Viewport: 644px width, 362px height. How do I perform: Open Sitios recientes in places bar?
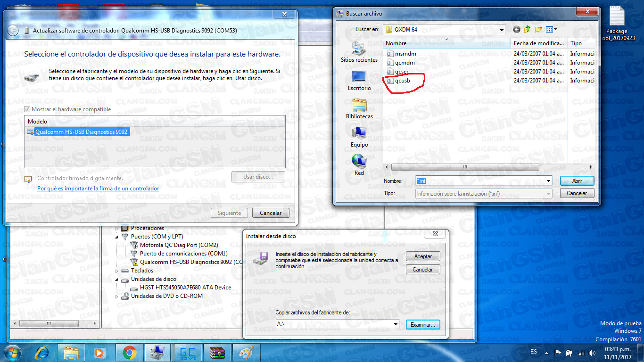(x=359, y=52)
